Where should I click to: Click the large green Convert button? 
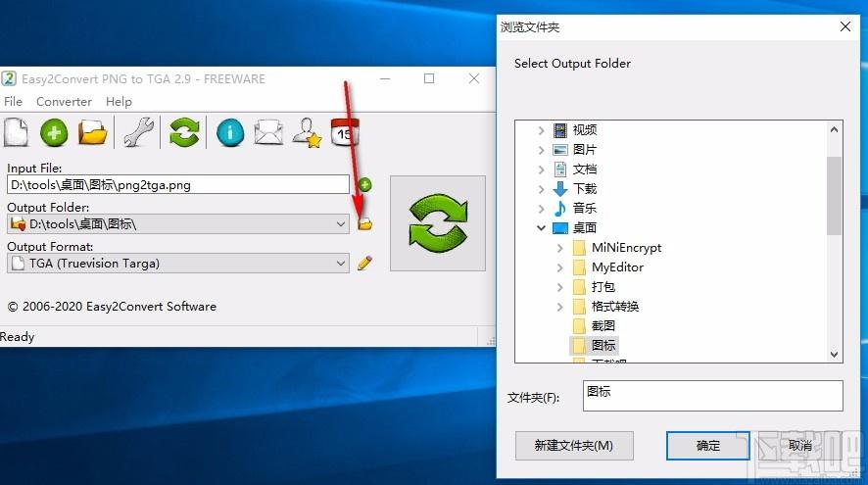click(x=437, y=223)
